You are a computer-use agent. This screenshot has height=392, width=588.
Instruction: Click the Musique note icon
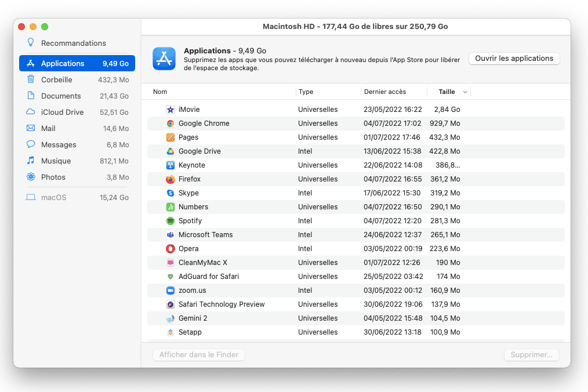[31, 161]
